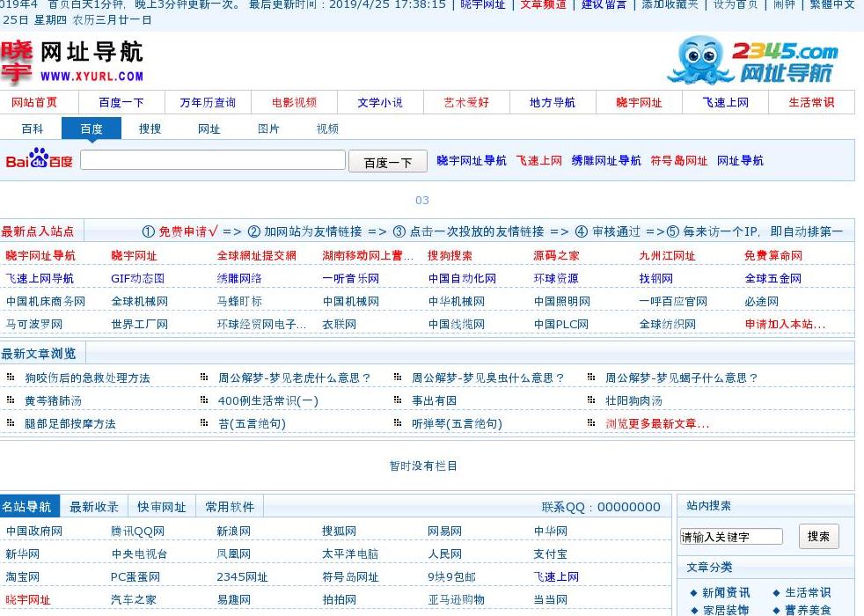
Task: Click 浏览更多最新文章 link
Action: (657, 423)
